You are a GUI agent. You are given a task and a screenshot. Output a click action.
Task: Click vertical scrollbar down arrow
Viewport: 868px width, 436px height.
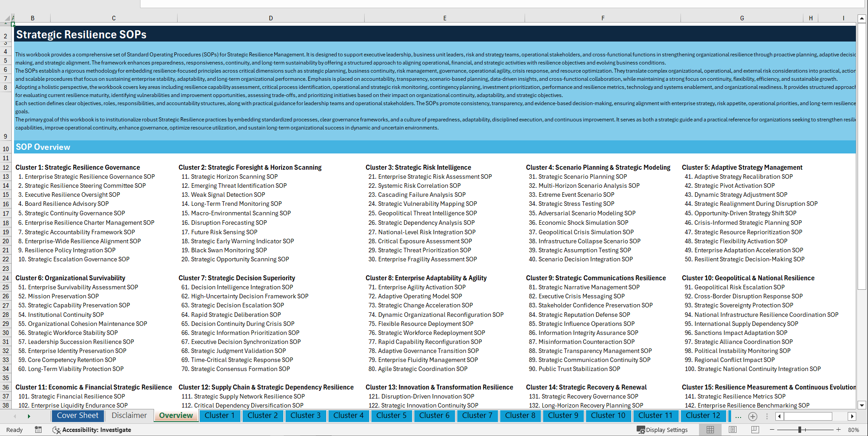pos(862,405)
